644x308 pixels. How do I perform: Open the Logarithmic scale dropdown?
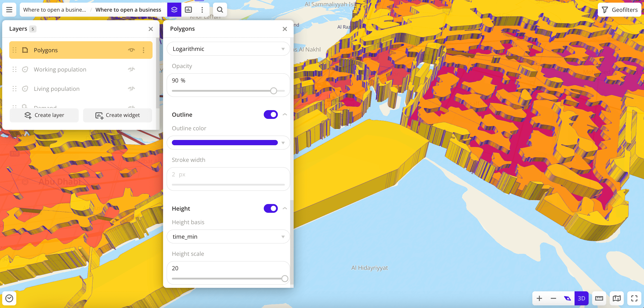click(x=228, y=49)
